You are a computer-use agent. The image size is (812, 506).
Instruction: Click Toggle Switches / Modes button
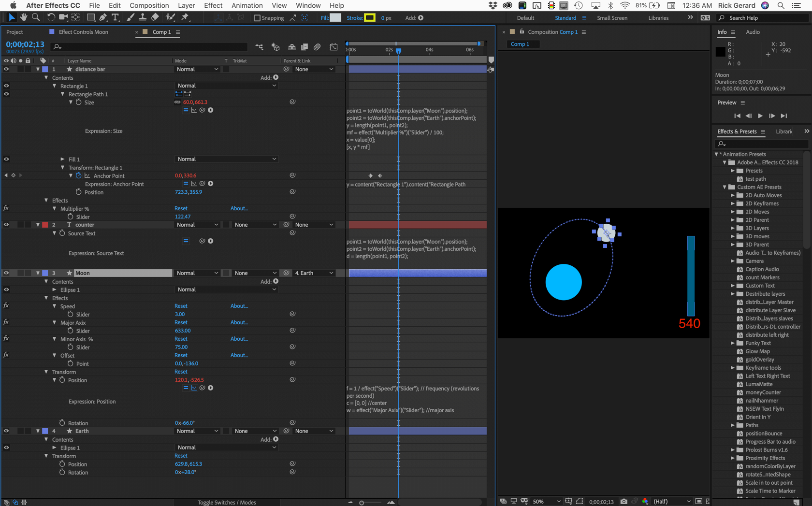click(x=227, y=503)
